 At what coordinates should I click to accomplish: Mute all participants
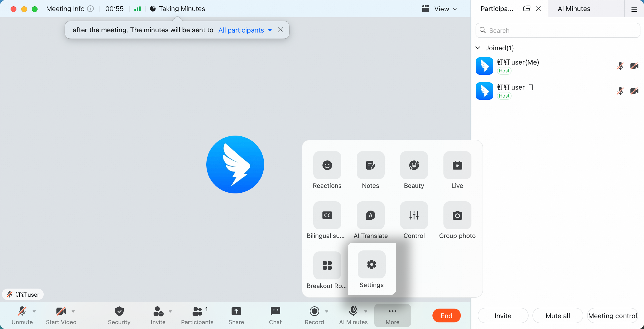558,316
